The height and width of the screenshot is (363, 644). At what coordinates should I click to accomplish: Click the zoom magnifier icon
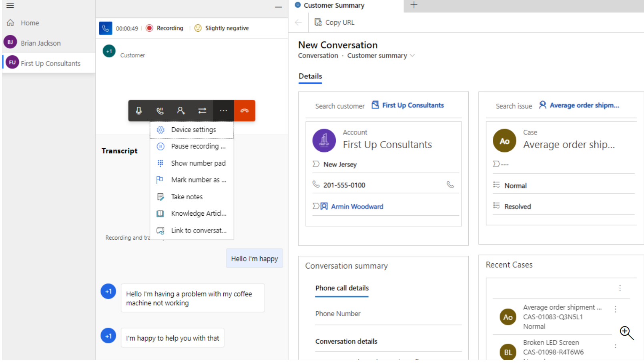(x=626, y=333)
